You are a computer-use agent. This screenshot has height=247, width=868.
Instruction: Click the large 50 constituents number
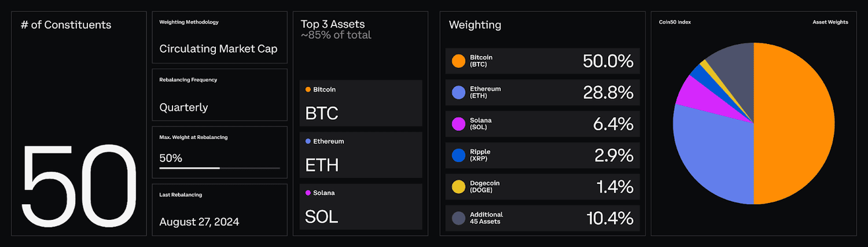pyautogui.click(x=79, y=185)
